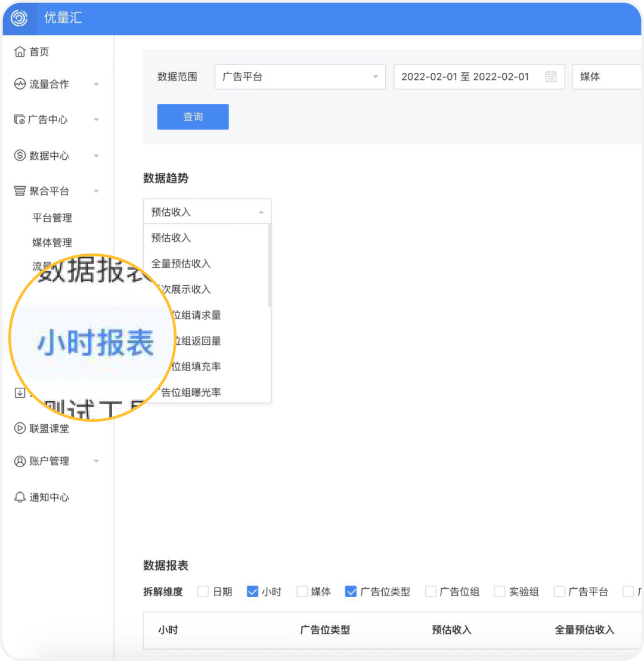Open 联盟课堂 via its play icon

point(20,428)
